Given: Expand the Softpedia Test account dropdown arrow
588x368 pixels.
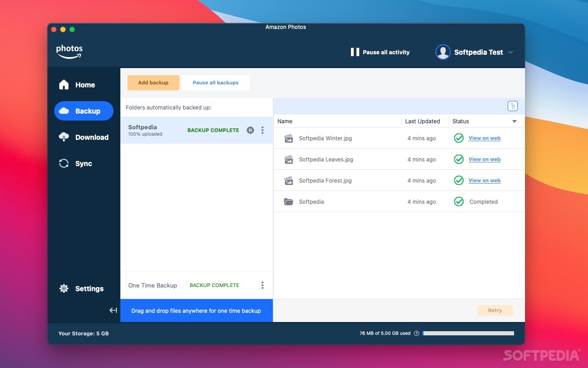Looking at the screenshot, I should click(510, 52).
